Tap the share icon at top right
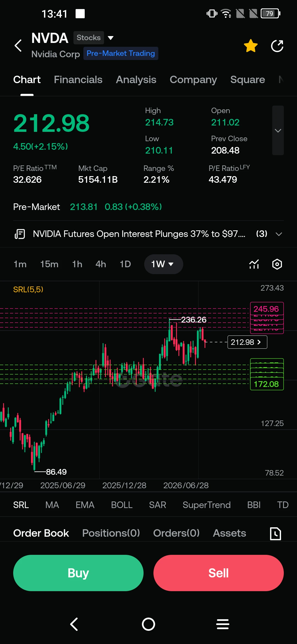 [277, 46]
